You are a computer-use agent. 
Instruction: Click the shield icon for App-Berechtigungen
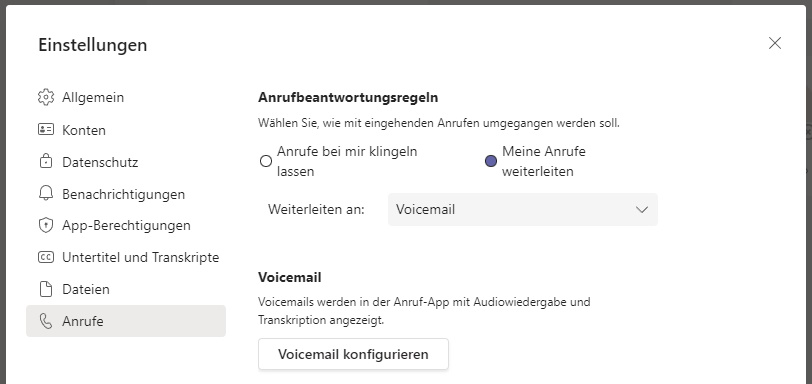[46, 225]
